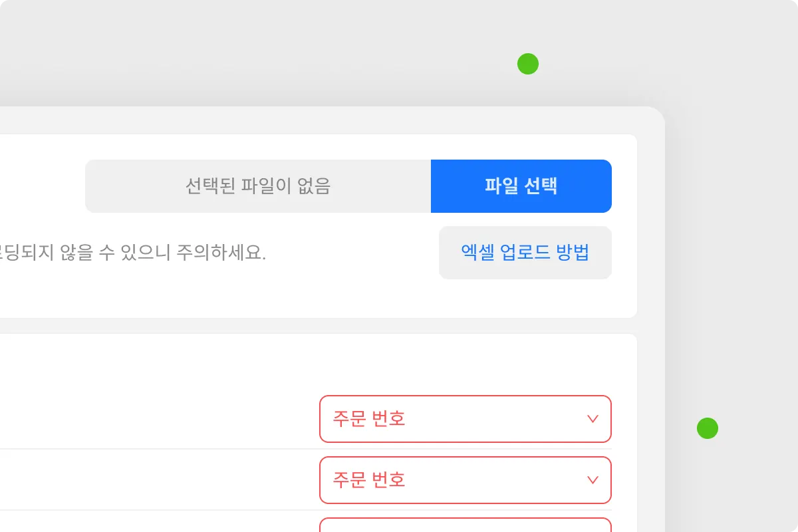Click the blue 파일 선택 button
This screenshot has height=532, width=798.
tap(521, 186)
